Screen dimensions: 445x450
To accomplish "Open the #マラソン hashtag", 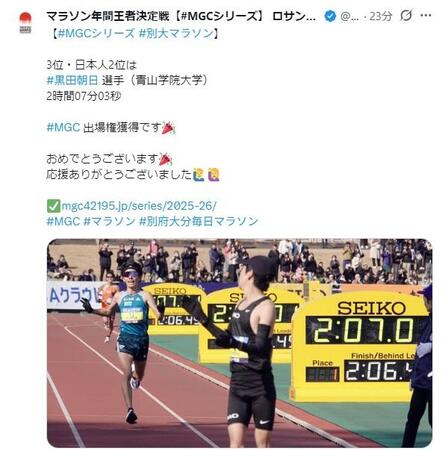I will [109, 221].
